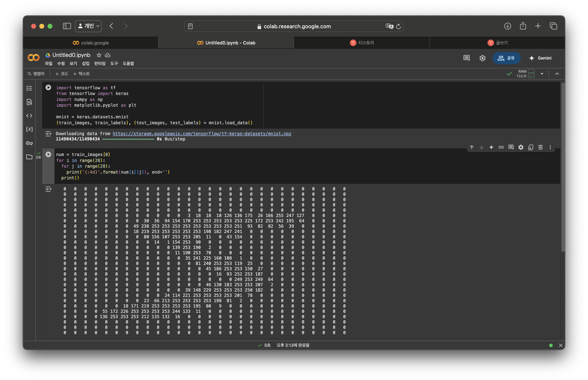Toggle the Safari sidebar button
Screen dimensions: 588x380
coord(67,26)
